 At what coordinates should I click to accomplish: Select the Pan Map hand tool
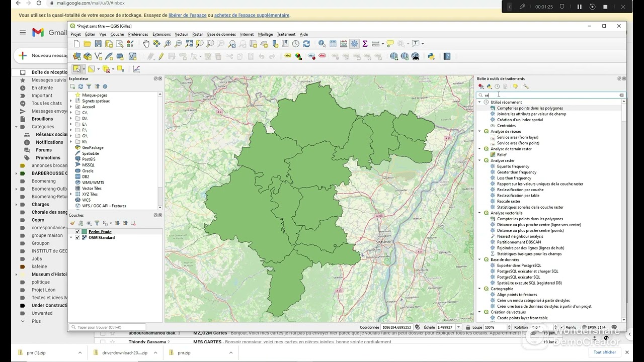[x=146, y=44]
